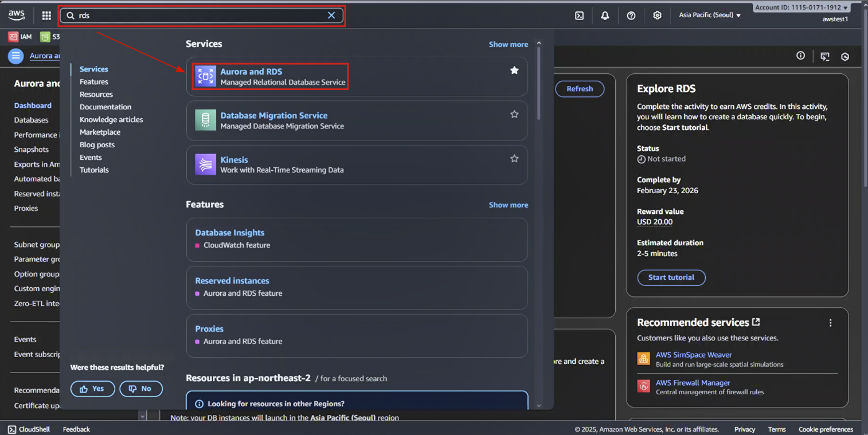Launch CloudShell from the top bar icon
The image size is (868, 435).
pos(579,15)
